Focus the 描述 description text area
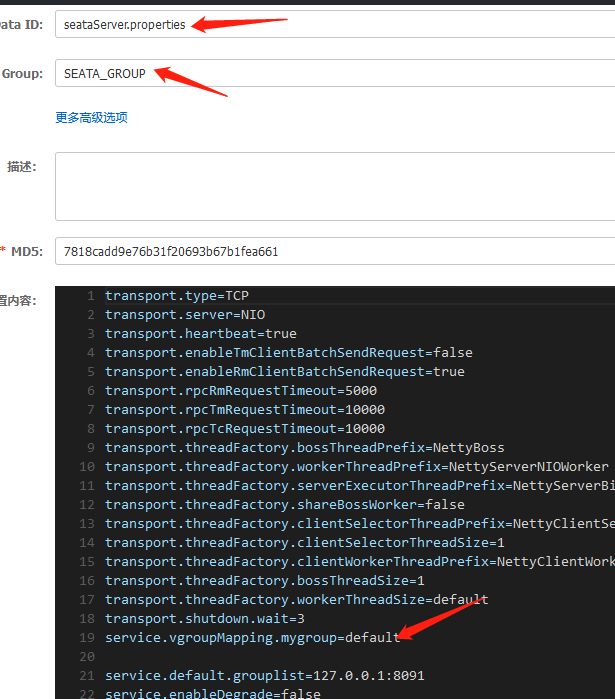Viewport: 615px width, 699px height. pos(335,186)
